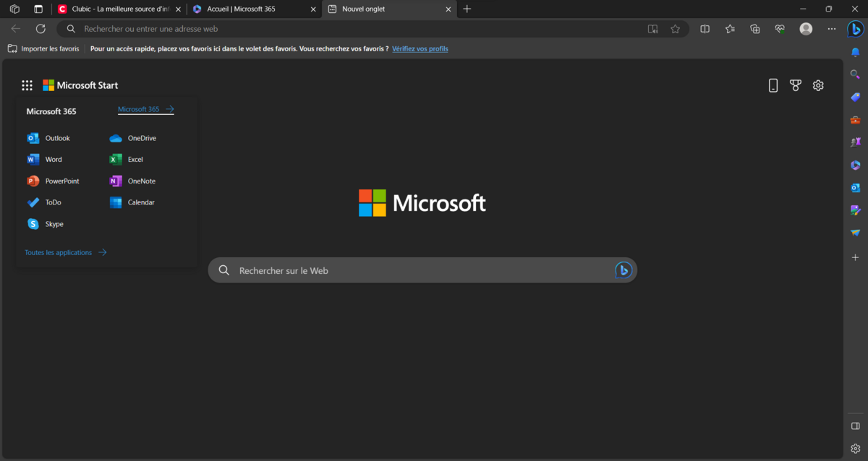Viewport: 868px width, 461px height.
Task: Refresh the current page
Action: pyautogui.click(x=41, y=29)
